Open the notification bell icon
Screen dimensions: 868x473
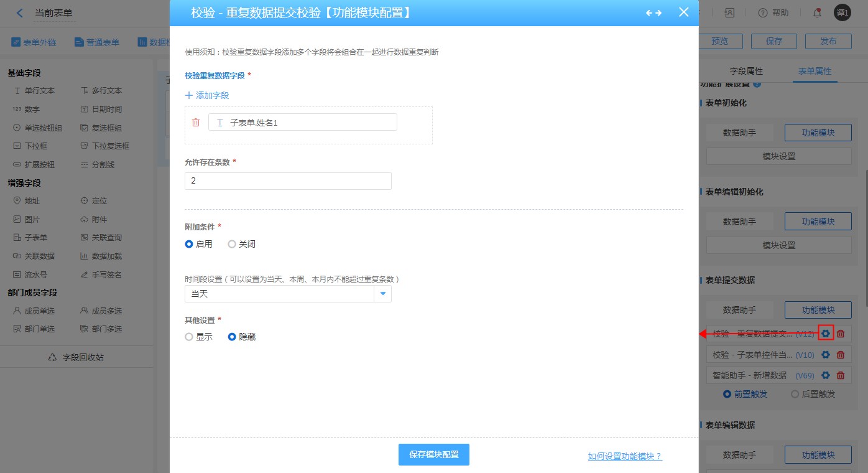817,12
